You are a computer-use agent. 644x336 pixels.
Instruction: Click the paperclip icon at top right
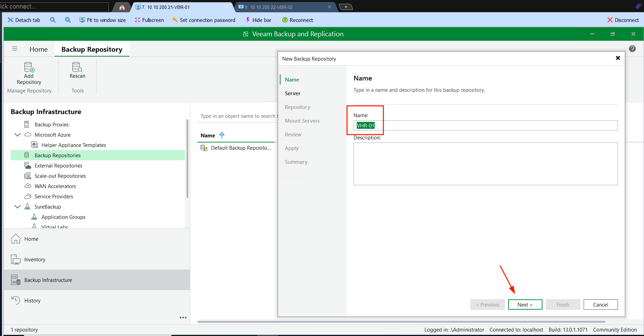[x=638, y=6]
